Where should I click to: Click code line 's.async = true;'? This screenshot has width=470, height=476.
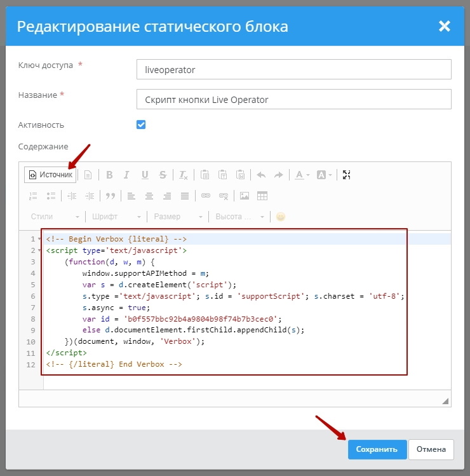[116, 308]
